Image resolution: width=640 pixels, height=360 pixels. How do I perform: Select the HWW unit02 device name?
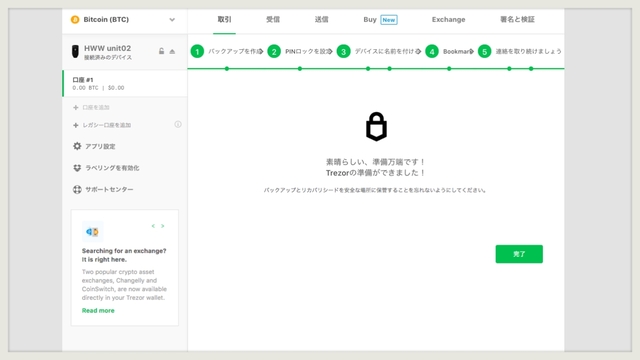pyautogui.click(x=107, y=48)
